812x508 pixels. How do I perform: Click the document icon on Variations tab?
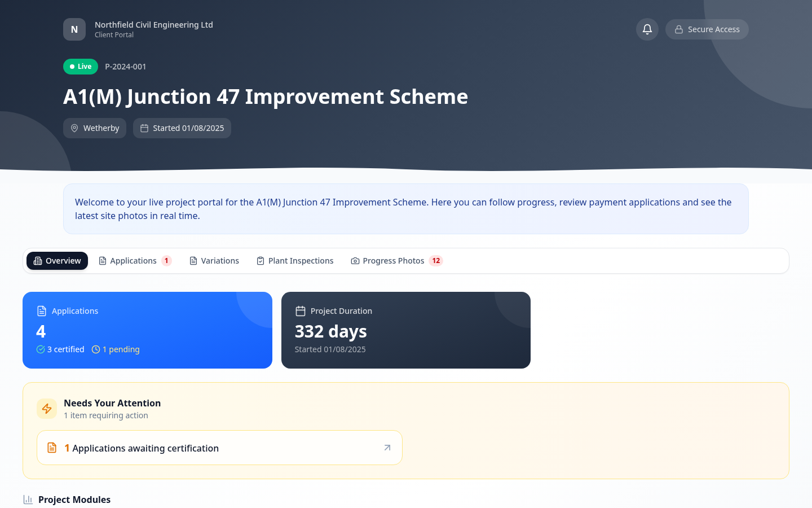tap(193, 261)
